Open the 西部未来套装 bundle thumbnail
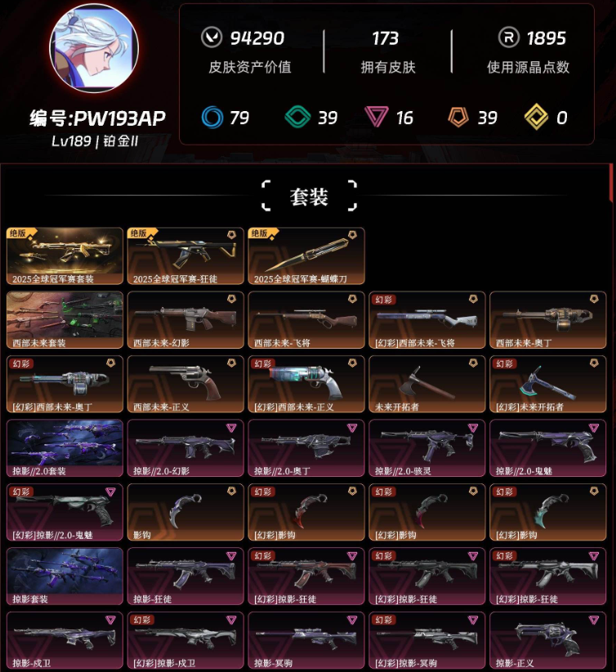This screenshot has height=672, width=616. [x=65, y=320]
